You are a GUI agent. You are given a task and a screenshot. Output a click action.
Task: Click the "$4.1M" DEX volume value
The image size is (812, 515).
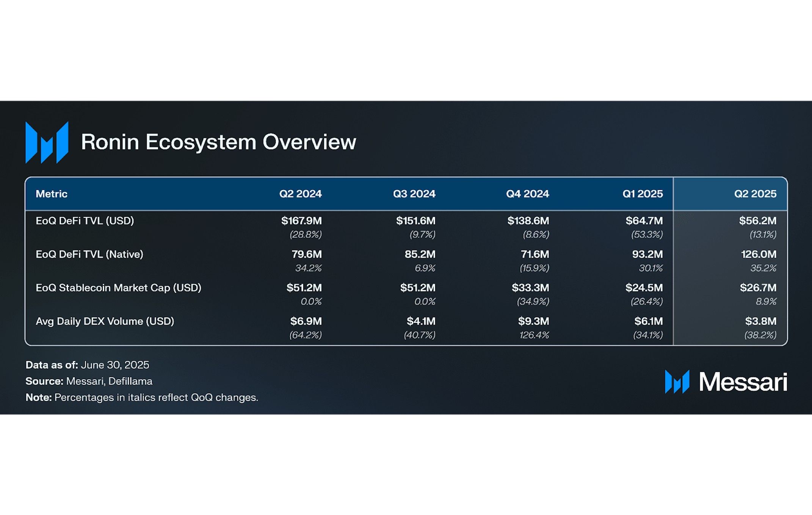pyautogui.click(x=421, y=321)
